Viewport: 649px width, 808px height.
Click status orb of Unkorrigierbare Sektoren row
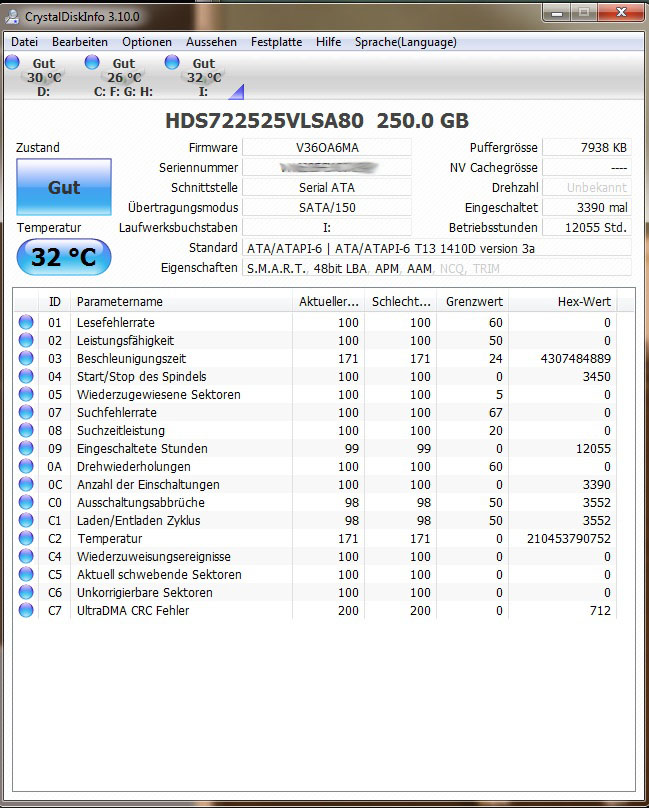coord(26,593)
